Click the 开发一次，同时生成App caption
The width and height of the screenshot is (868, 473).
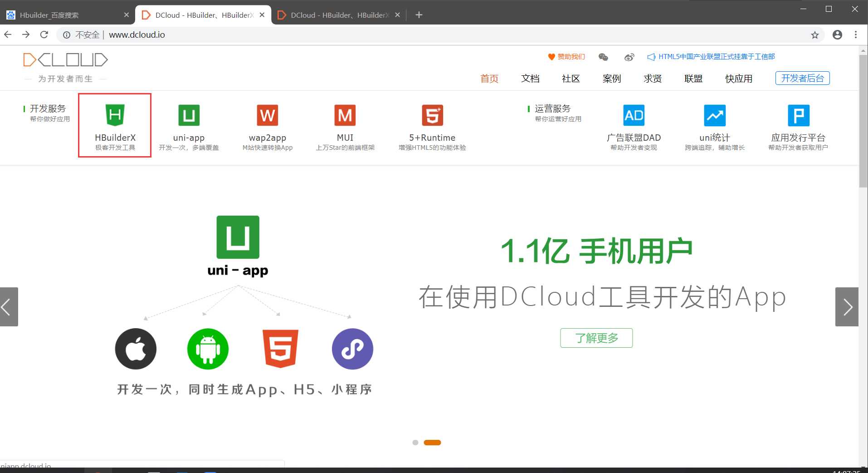point(245,389)
